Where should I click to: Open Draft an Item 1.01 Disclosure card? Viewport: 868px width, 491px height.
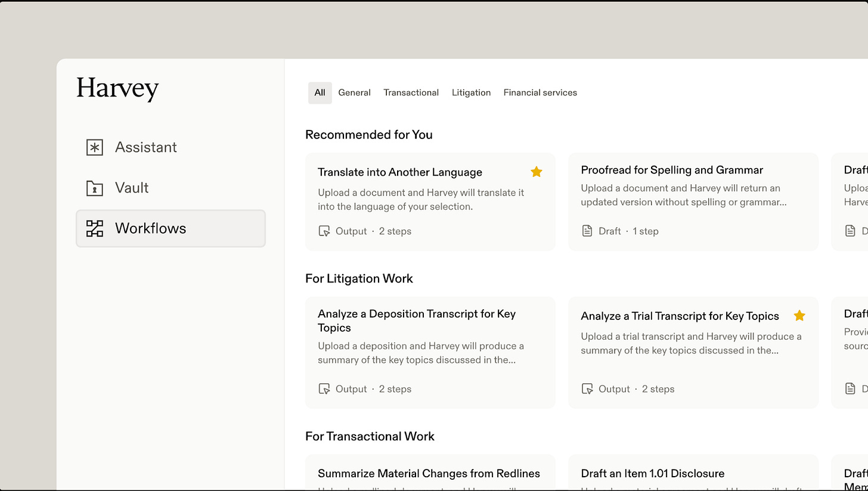click(693, 473)
